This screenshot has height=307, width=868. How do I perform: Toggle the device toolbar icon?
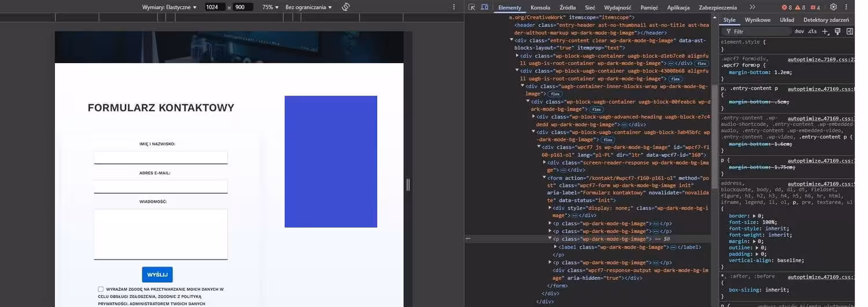click(485, 7)
